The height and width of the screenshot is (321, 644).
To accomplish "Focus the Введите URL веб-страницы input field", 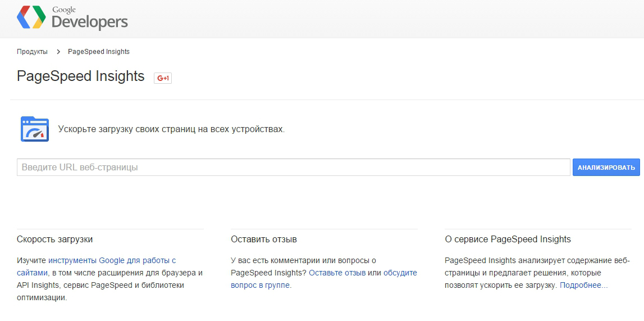I will pos(293,168).
